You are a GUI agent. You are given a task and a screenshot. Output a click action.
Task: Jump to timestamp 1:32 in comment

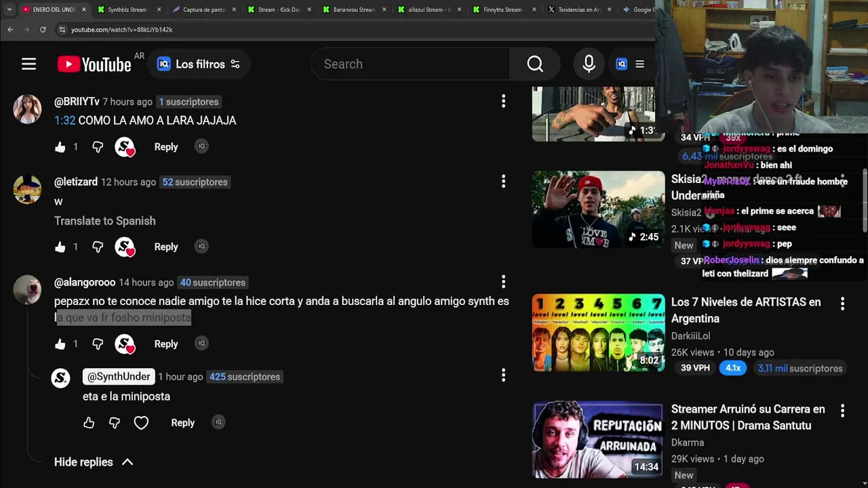64,121
